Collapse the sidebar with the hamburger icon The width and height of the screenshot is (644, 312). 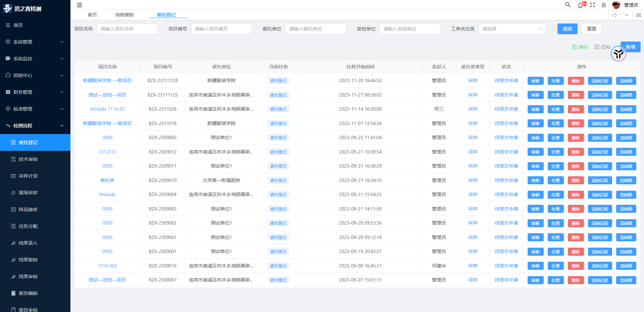(79, 5)
